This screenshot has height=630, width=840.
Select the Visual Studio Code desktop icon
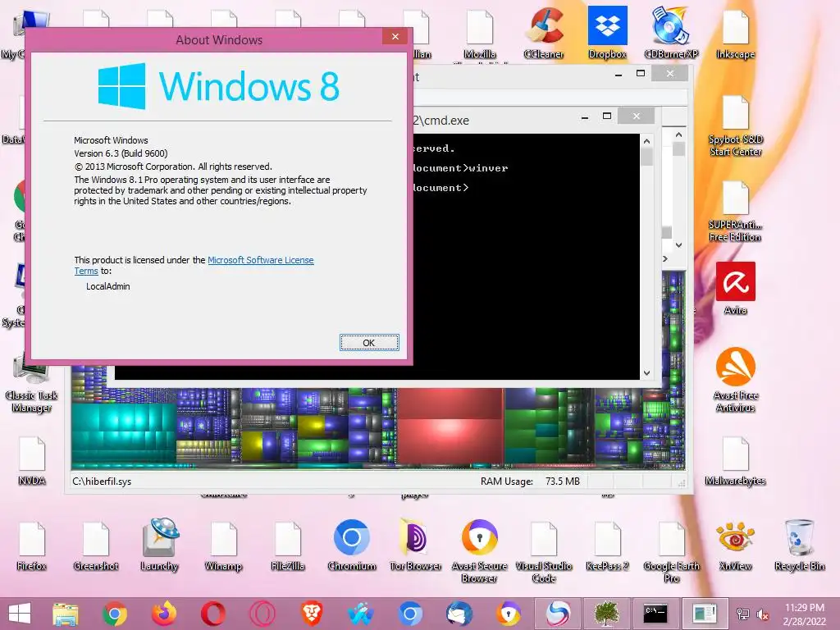click(544, 552)
